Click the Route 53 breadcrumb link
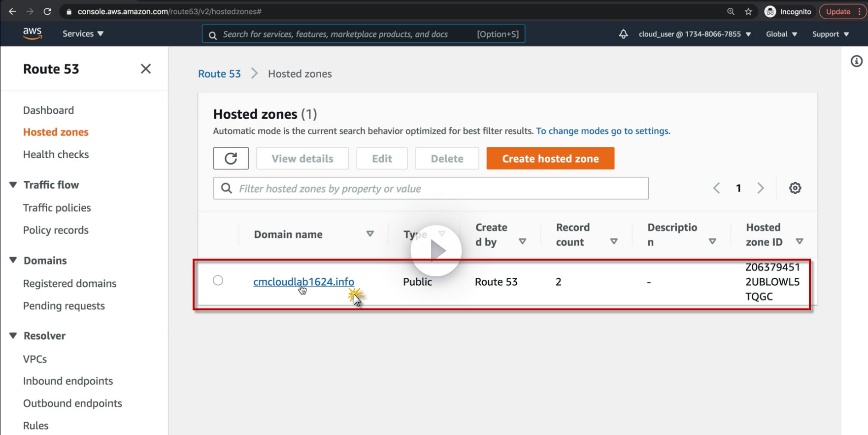The height and width of the screenshot is (435, 868). click(219, 74)
